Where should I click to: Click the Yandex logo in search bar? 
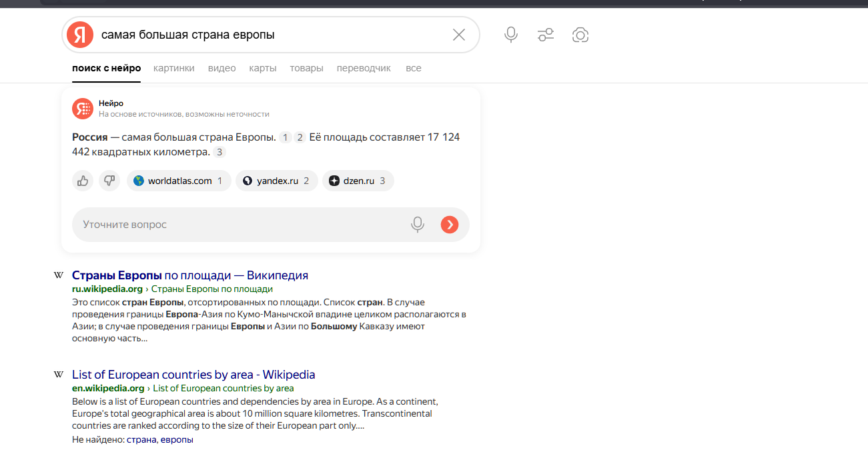[x=80, y=35]
